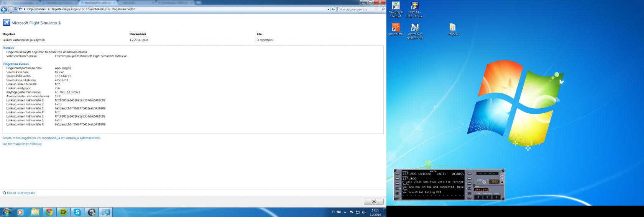Click the Lakkasi vastaamasta ja suljettiin text
The height and width of the screenshot is (217, 644).
point(24,40)
